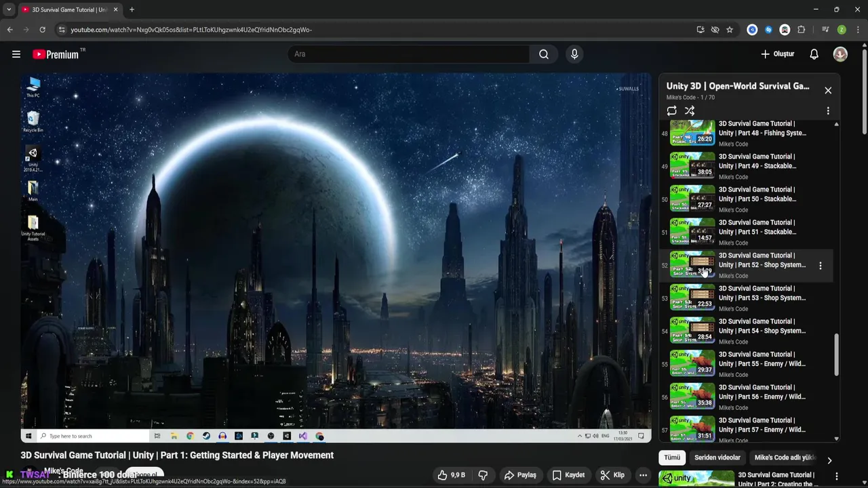Open a new browser tab

coord(132,9)
